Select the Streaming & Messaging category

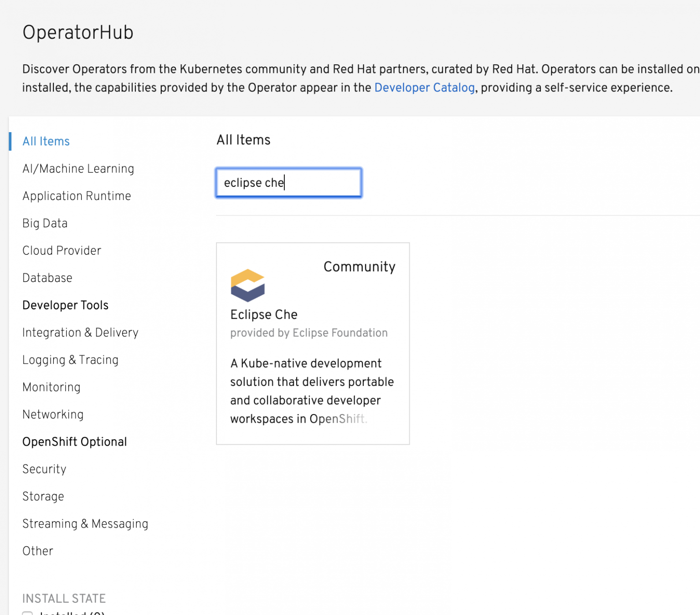click(x=85, y=523)
